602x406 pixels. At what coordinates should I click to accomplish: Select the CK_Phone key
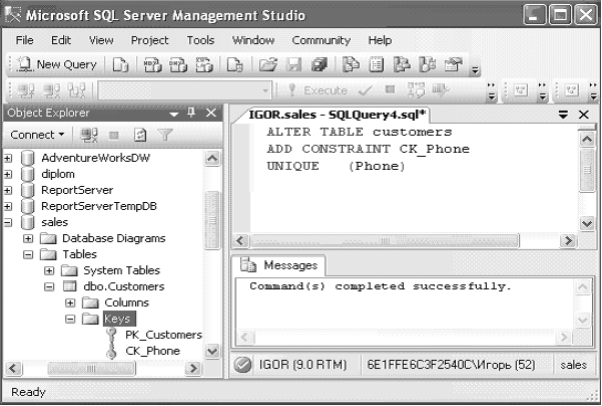tap(152, 351)
